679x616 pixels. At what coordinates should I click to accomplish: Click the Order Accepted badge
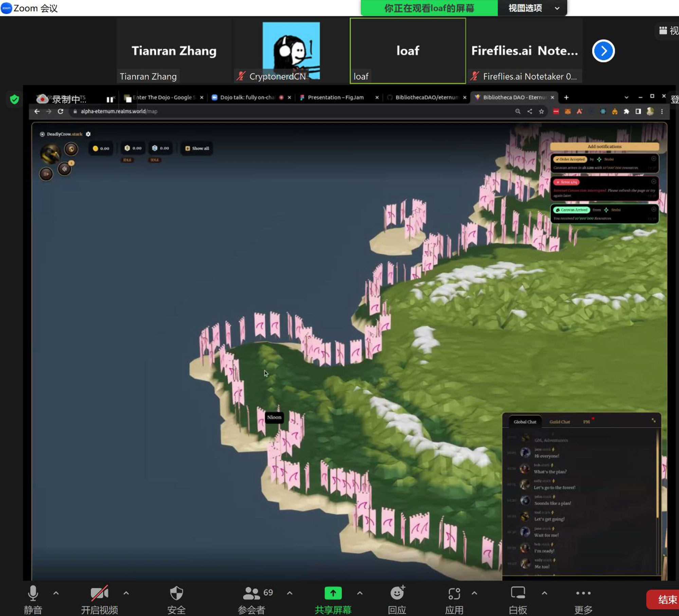point(570,159)
